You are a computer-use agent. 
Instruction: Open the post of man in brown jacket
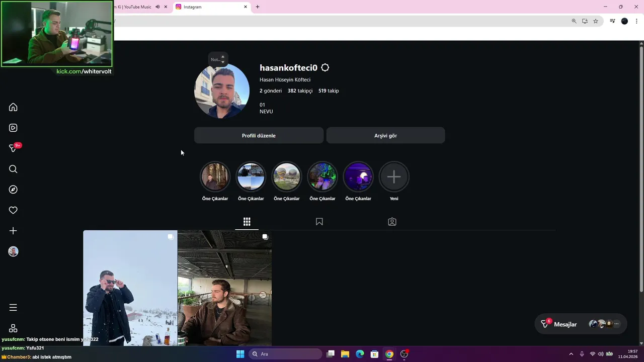tap(225, 288)
